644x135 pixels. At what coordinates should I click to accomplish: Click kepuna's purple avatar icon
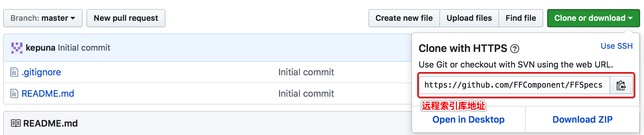click(17, 48)
